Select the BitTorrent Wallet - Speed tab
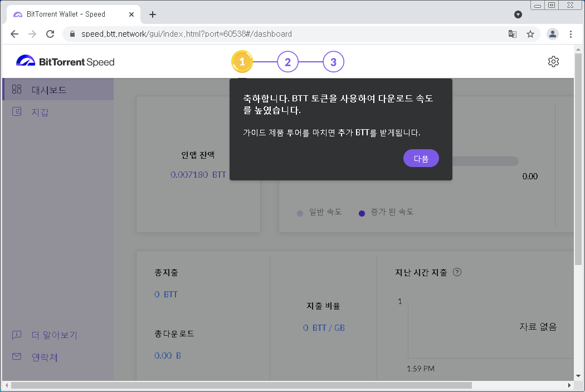Image resolution: width=585 pixels, height=392 pixels. click(x=74, y=14)
